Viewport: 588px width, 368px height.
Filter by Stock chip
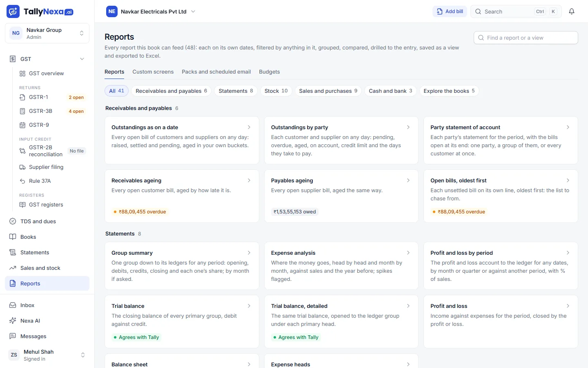point(276,91)
